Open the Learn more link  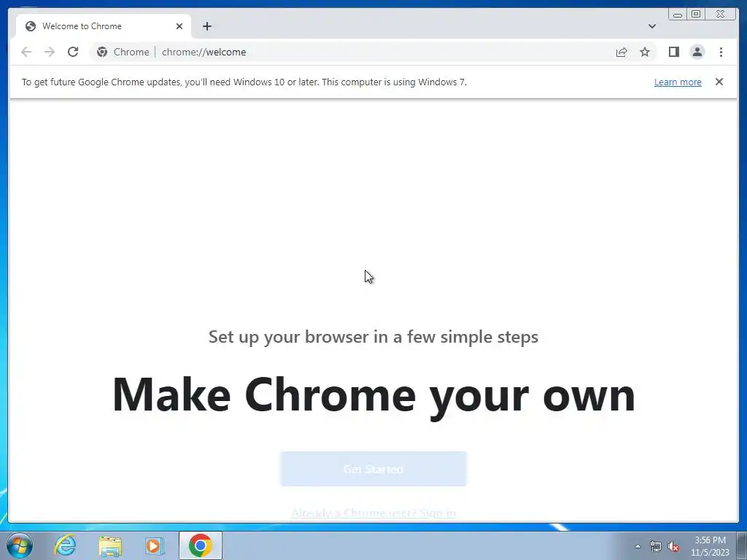[678, 82]
